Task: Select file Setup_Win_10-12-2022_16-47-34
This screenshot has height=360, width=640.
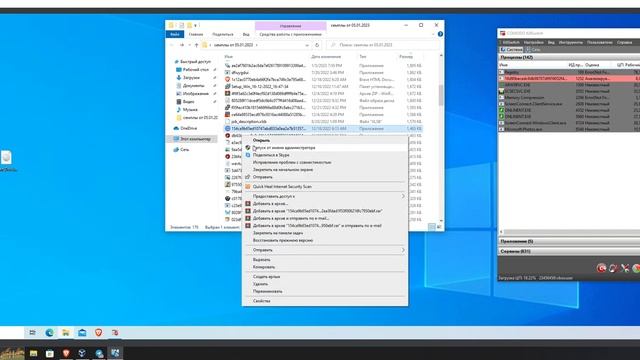Action: point(260,87)
